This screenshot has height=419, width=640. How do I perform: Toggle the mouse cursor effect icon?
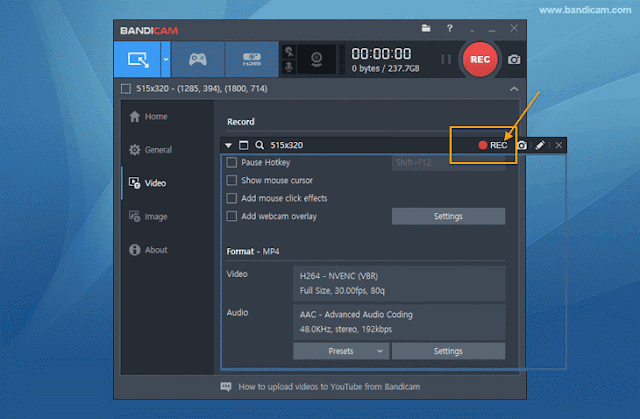click(x=289, y=52)
